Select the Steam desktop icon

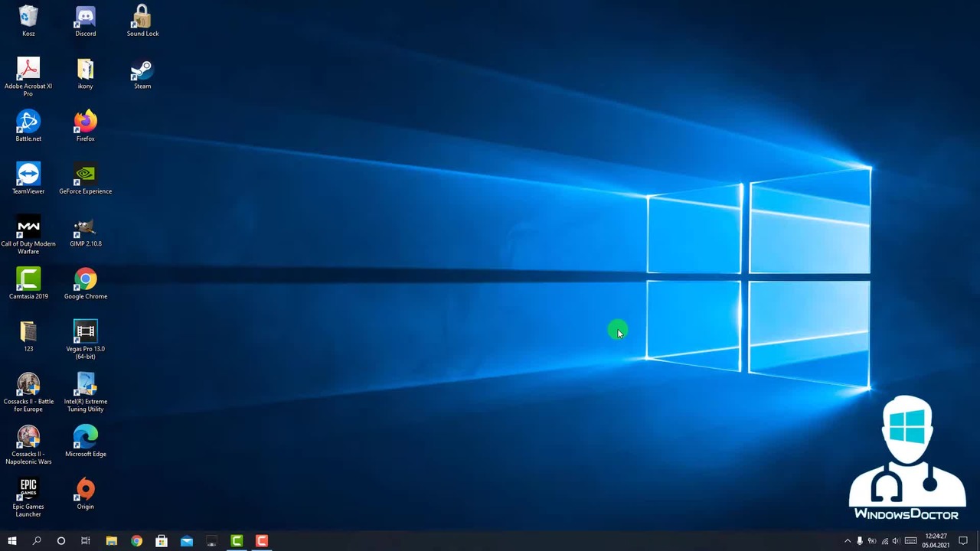pyautogui.click(x=142, y=74)
